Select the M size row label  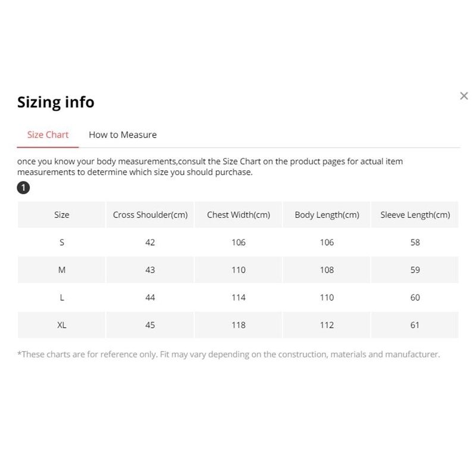[62, 270]
